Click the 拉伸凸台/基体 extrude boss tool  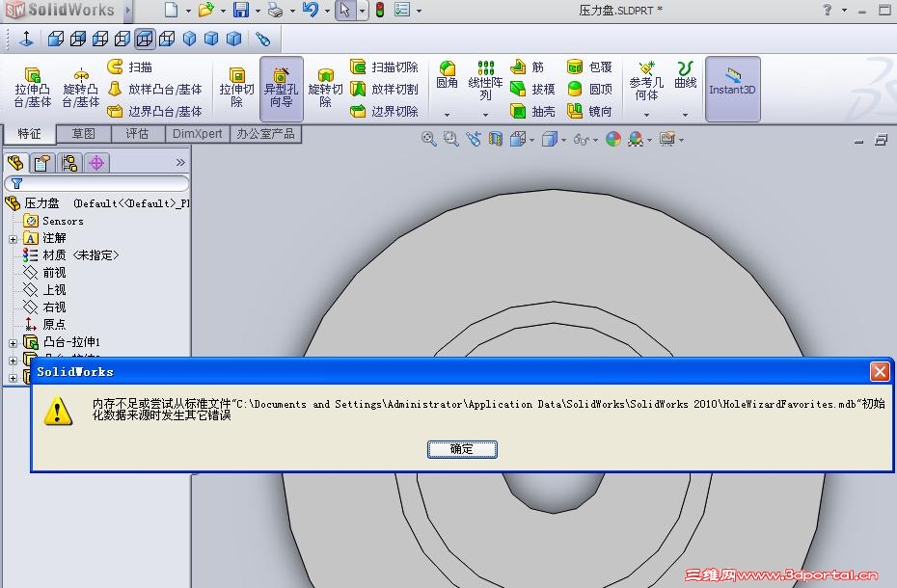point(33,88)
